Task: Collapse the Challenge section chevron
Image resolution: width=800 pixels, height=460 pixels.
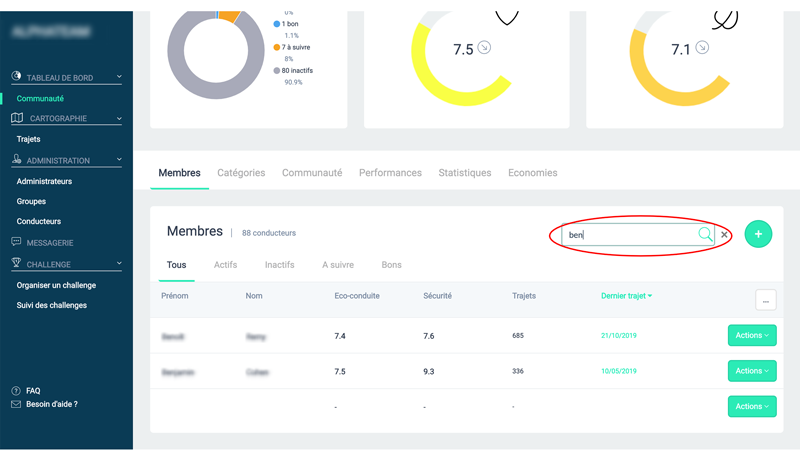Action: tap(119, 264)
